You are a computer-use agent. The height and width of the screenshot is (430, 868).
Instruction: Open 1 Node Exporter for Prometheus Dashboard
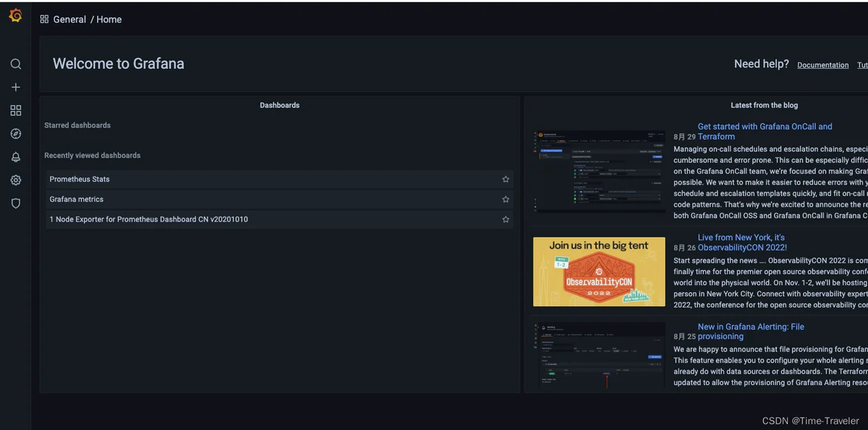click(x=279, y=220)
